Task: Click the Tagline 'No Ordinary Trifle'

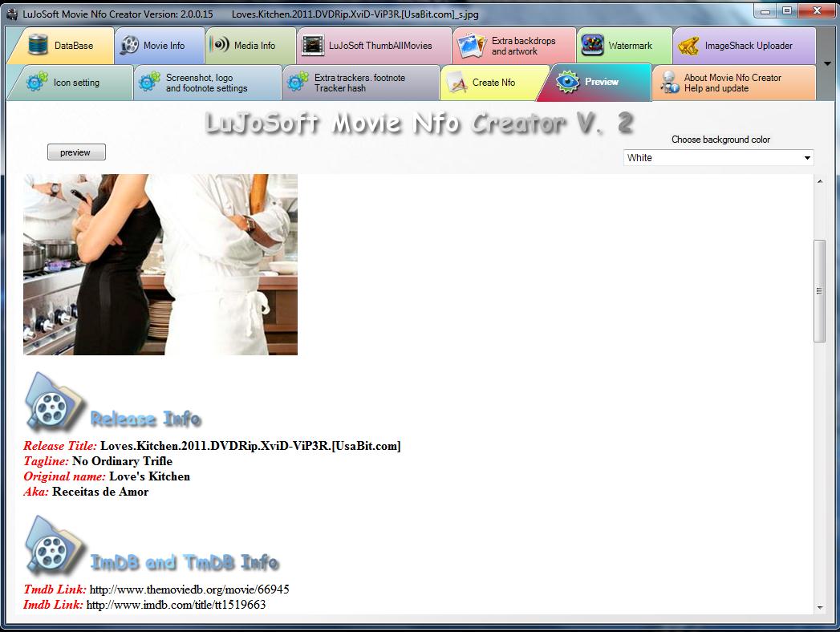Action: [x=122, y=461]
